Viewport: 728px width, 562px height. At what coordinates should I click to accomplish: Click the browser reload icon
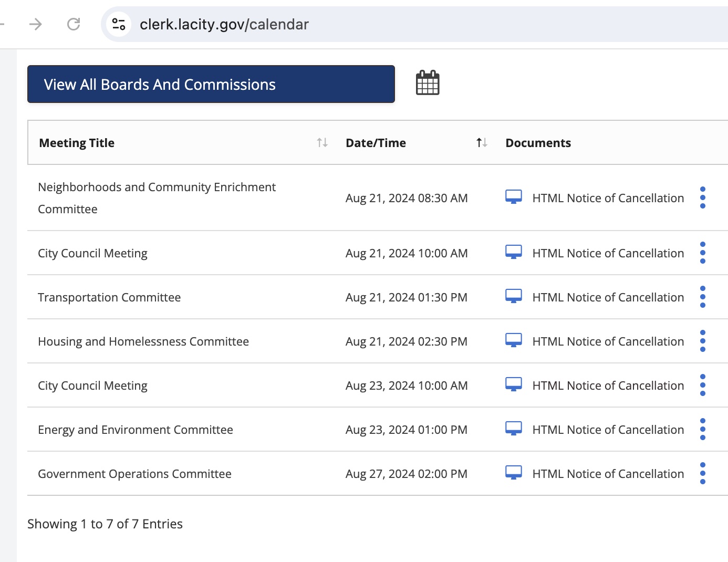[x=74, y=24]
